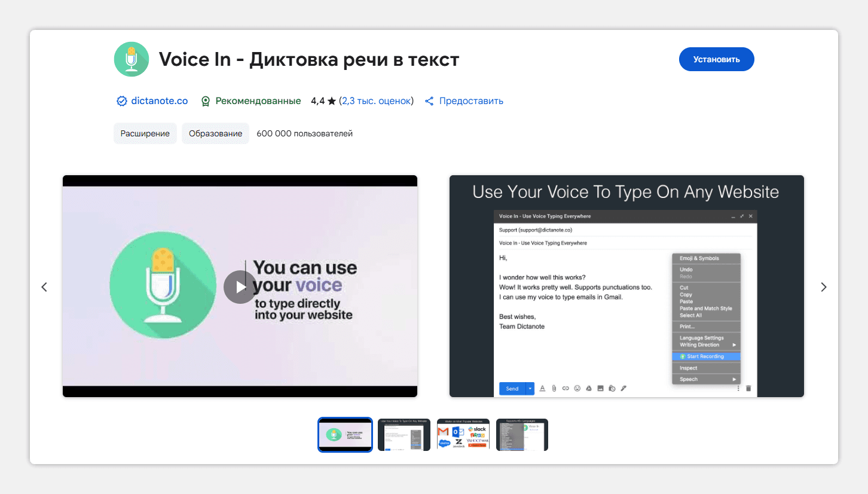
Task: Select the first video thumbnail
Action: point(345,435)
